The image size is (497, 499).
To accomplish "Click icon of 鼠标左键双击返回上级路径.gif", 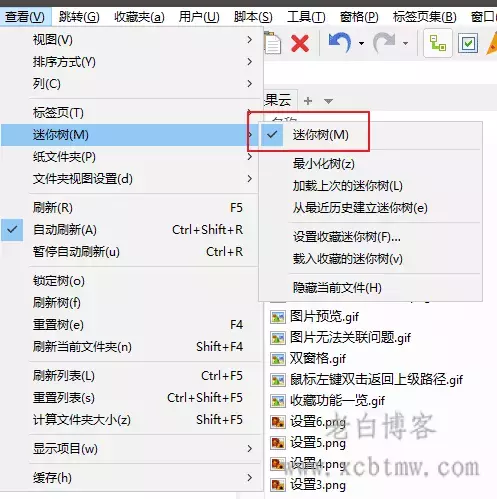I will [x=278, y=380].
